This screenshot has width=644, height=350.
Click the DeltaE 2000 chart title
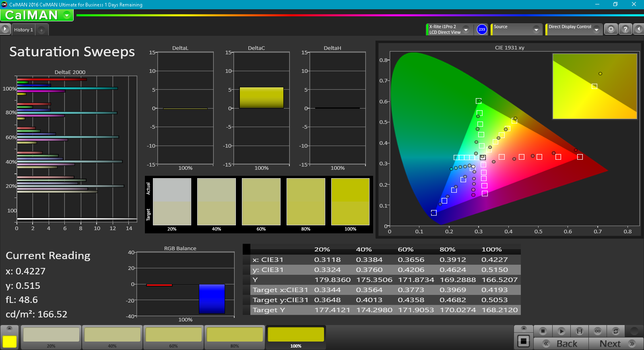(70, 72)
